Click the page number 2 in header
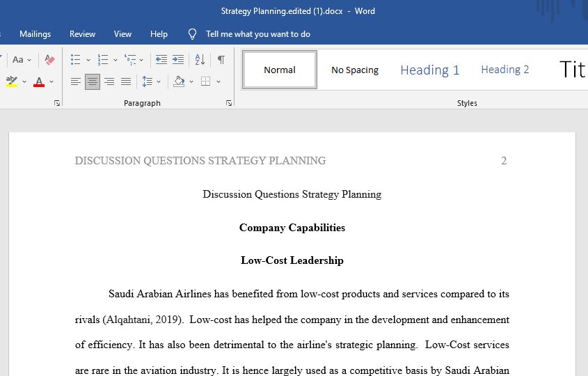The height and width of the screenshot is (376, 588). 504,161
